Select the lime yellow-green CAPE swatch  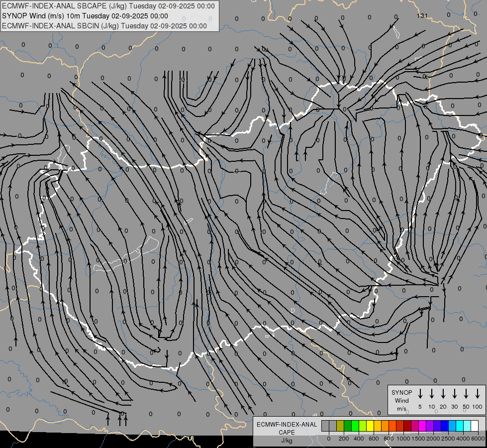coord(363,426)
